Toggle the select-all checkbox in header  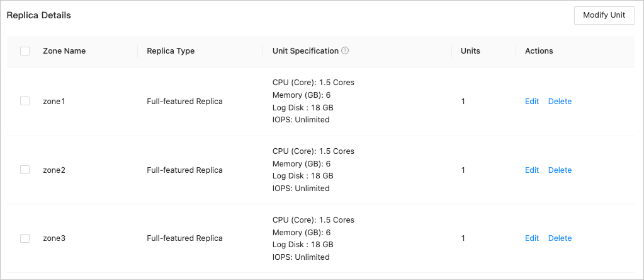(x=25, y=51)
